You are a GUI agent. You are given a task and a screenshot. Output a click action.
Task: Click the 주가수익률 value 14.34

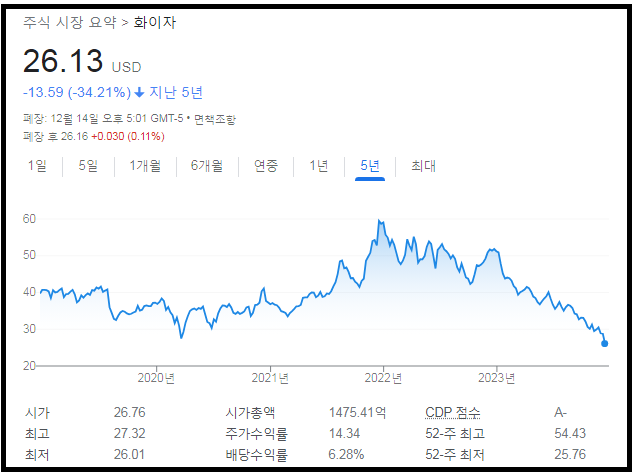tap(344, 434)
